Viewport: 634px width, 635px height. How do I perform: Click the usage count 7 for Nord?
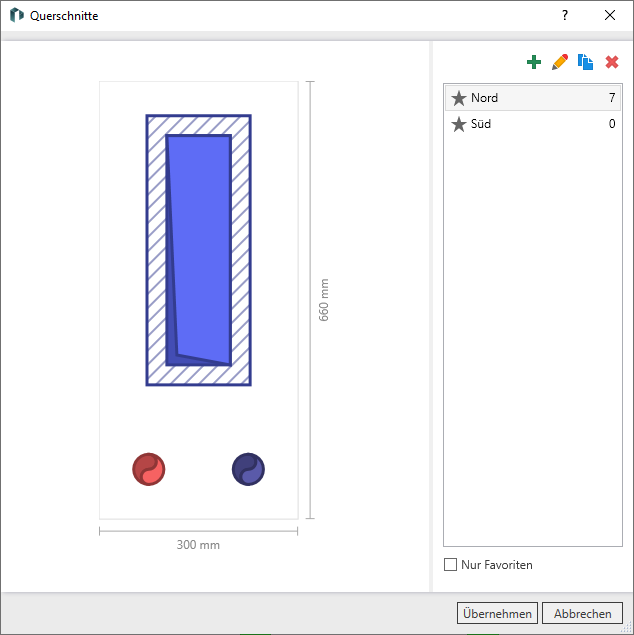[612, 98]
